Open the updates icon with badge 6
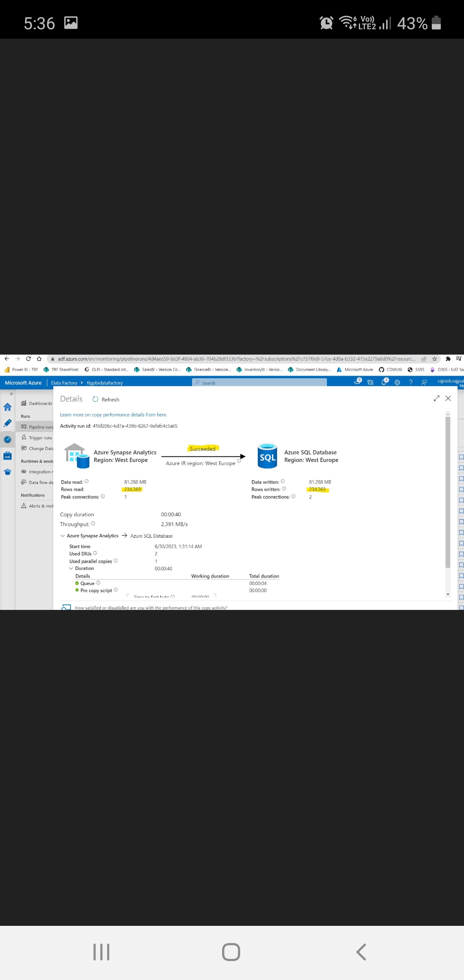 [357, 382]
